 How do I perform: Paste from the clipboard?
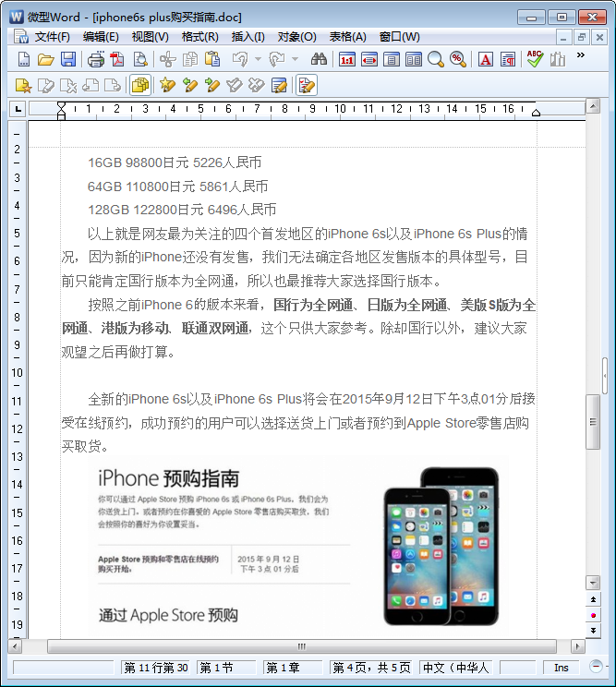(212, 59)
